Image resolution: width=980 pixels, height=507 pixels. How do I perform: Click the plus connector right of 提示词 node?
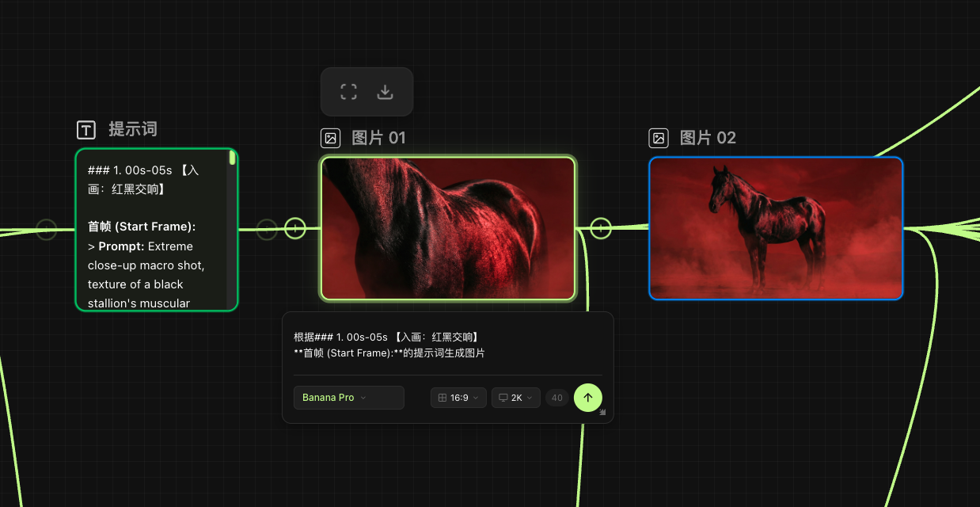[268, 229]
